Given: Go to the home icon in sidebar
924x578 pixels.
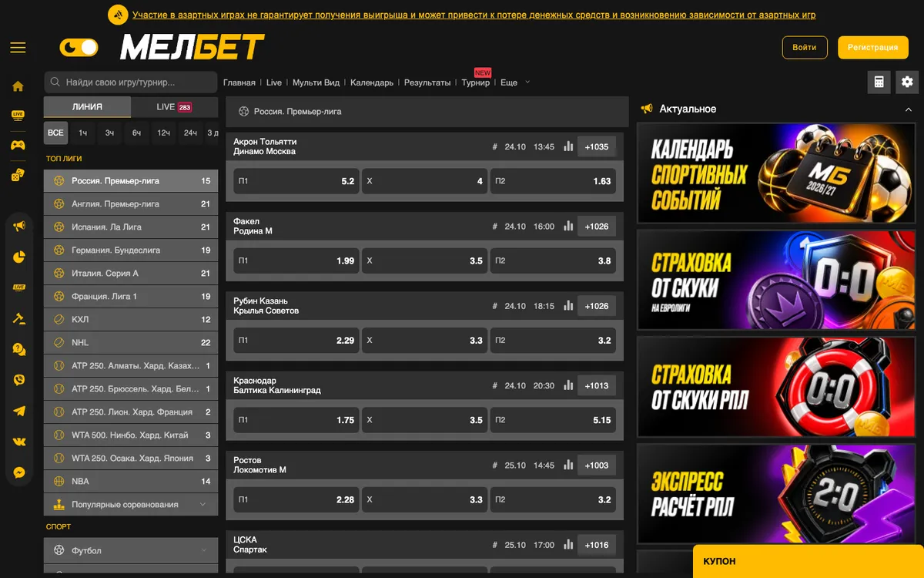Looking at the screenshot, I should point(18,86).
